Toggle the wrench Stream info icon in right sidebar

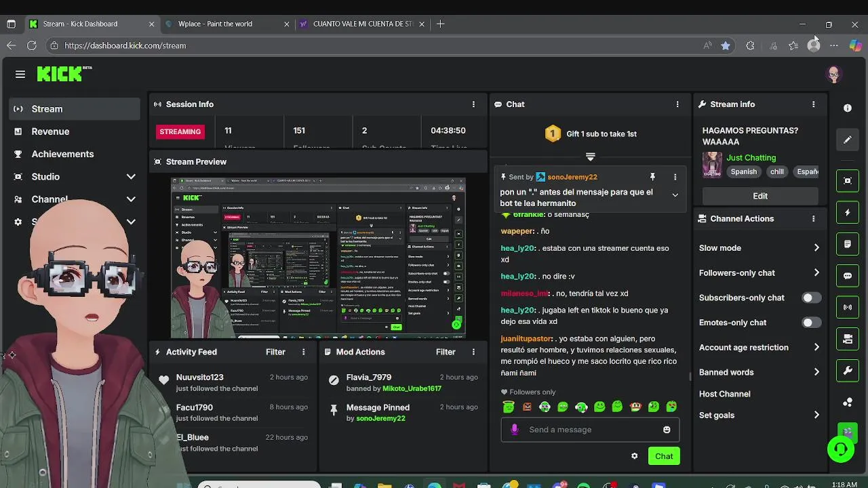(x=848, y=371)
